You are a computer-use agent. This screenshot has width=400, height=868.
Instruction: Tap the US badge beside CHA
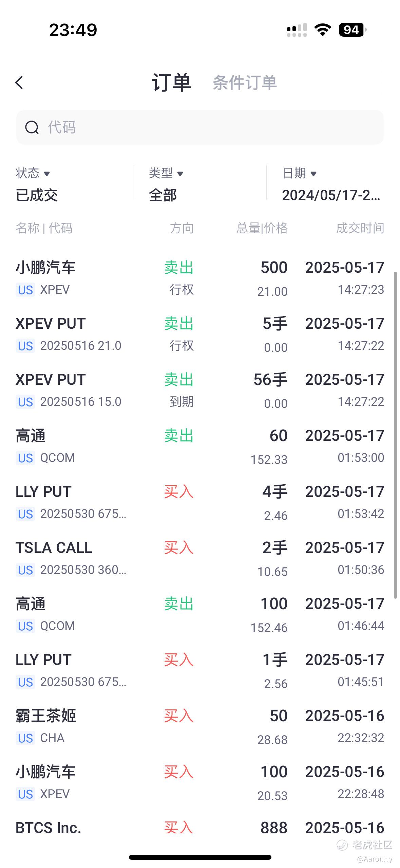(x=25, y=738)
